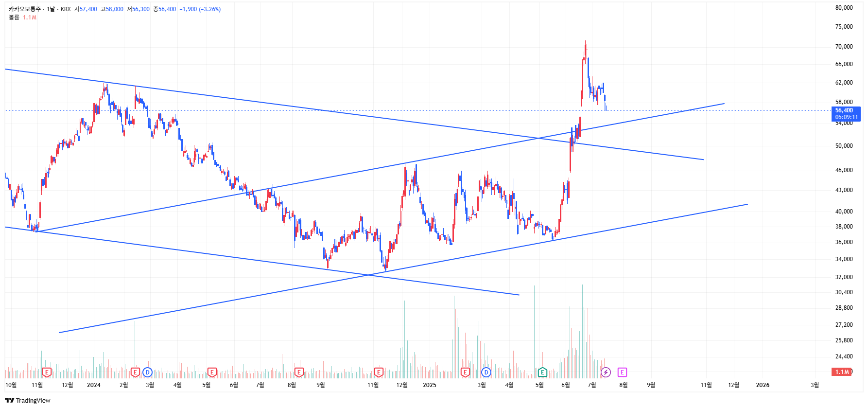This screenshot has width=868, height=409.
Task: Open the green earnings E marker
Action: click(542, 373)
